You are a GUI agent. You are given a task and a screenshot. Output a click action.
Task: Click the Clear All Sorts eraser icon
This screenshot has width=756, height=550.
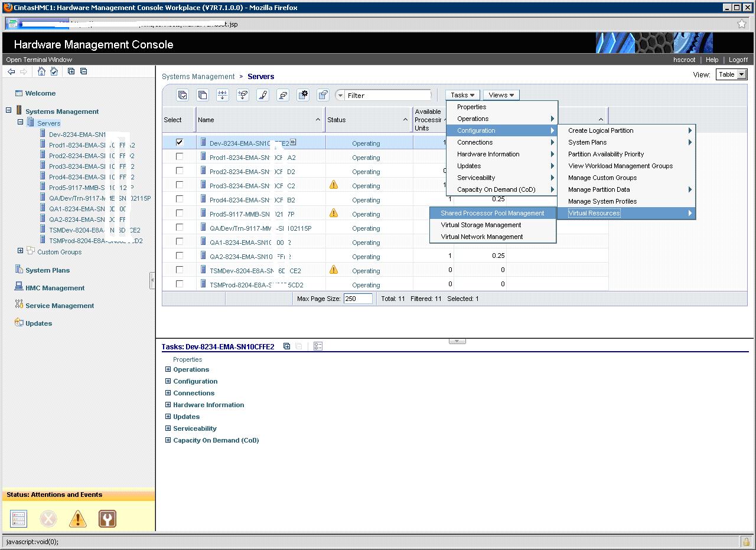[283, 95]
